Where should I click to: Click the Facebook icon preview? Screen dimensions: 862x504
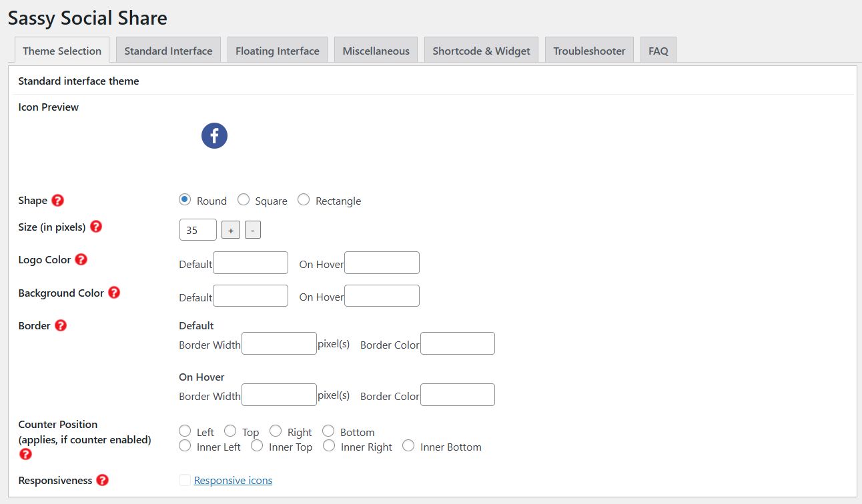(214, 135)
